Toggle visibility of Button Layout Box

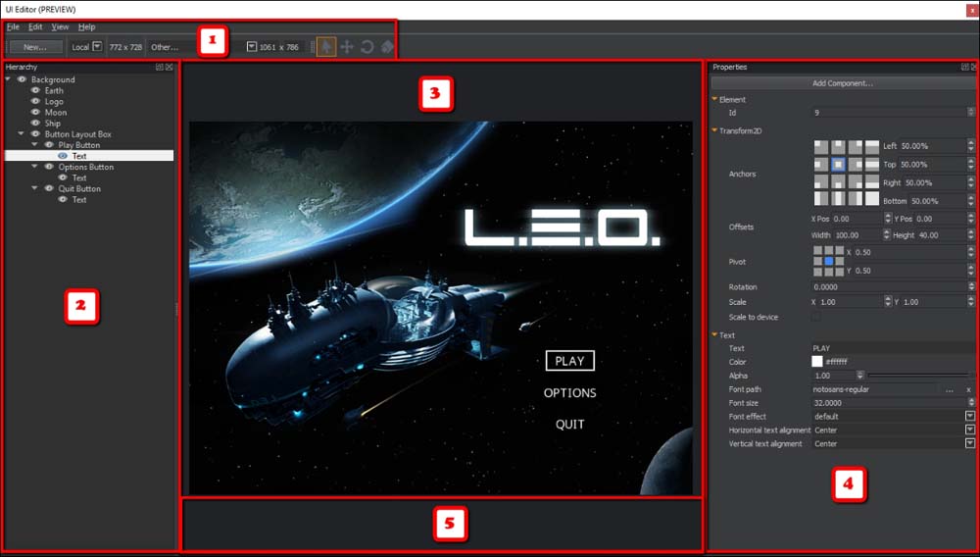point(35,134)
